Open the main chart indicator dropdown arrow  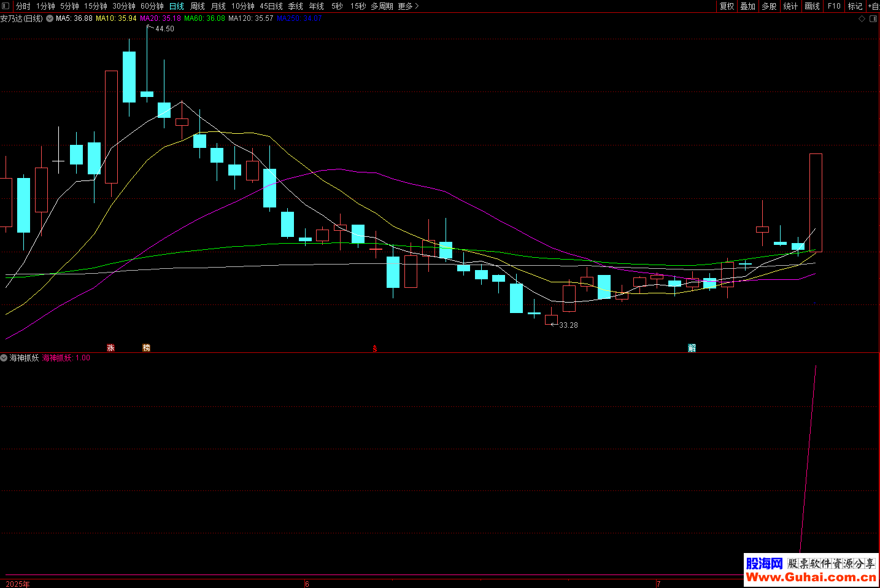tap(50, 18)
